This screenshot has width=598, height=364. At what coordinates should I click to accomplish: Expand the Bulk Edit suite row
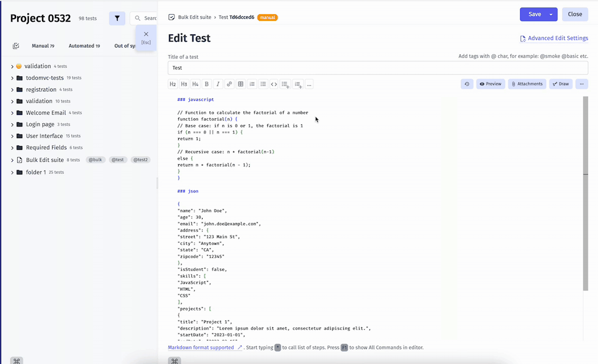coord(12,160)
